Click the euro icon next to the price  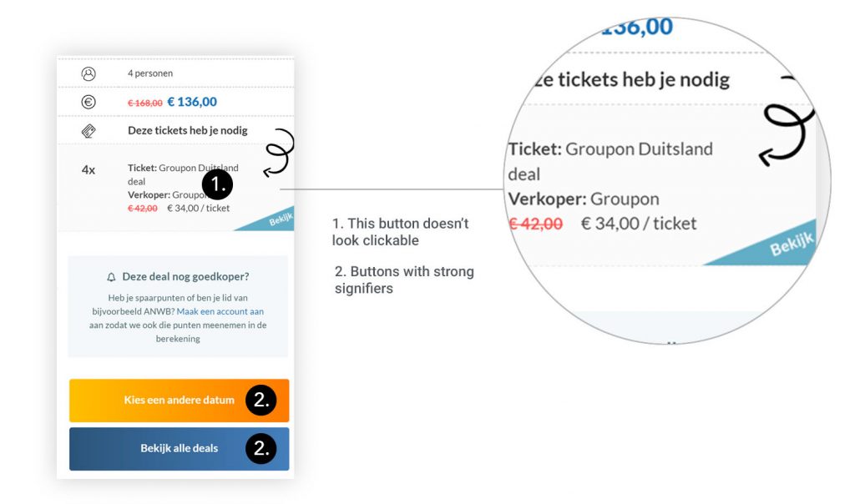coord(89,102)
